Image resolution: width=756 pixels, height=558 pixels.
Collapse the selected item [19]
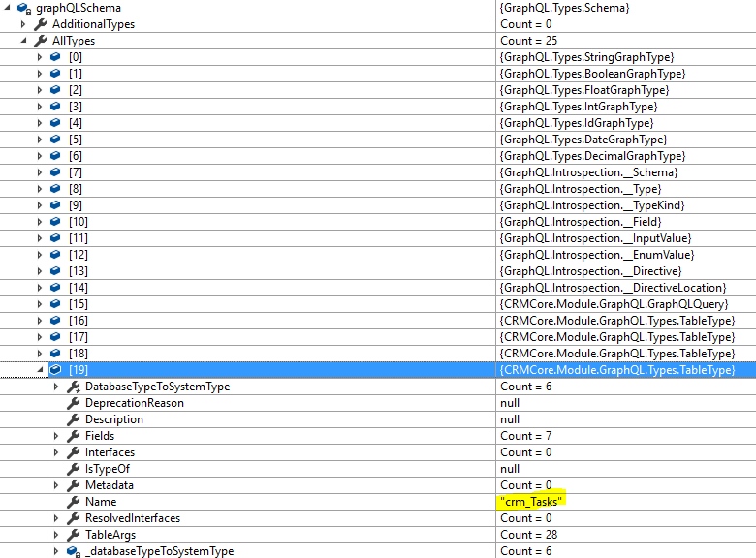[x=40, y=370]
